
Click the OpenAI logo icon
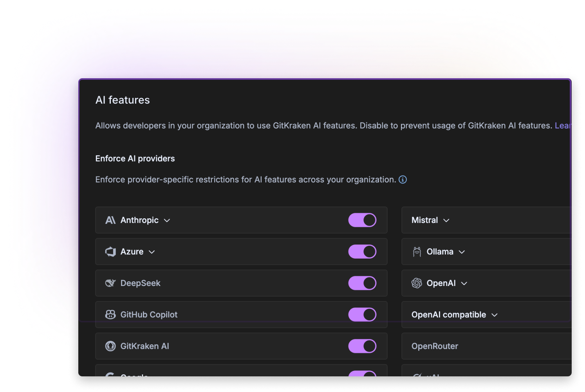click(417, 283)
